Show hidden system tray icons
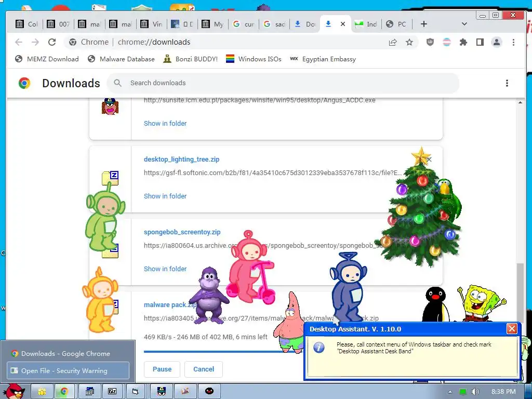 (450, 392)
